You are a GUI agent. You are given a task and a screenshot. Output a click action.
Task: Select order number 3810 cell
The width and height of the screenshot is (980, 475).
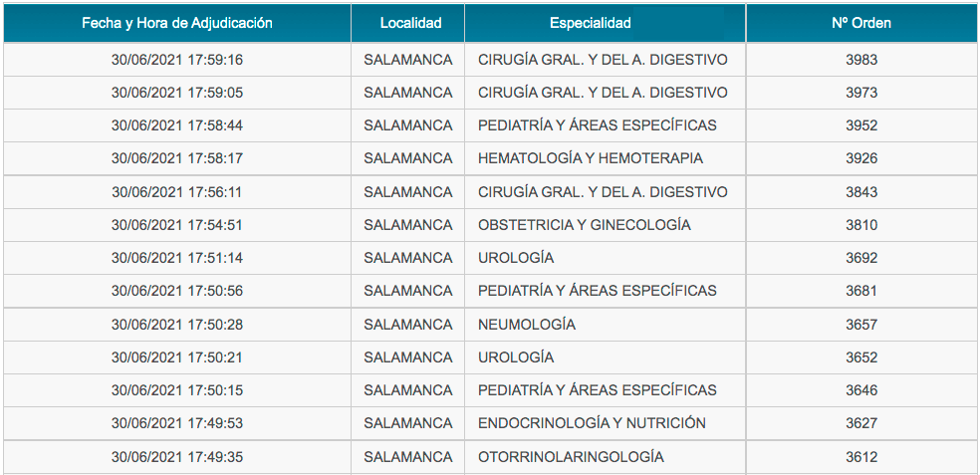861,225
